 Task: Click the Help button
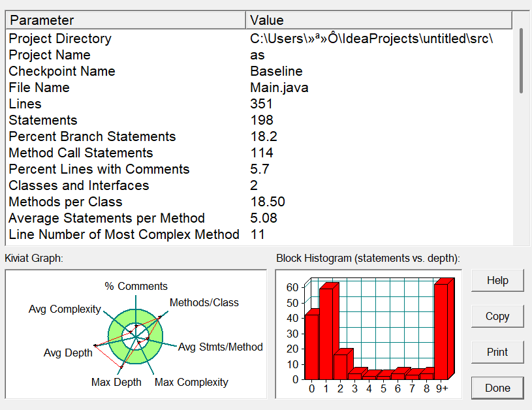(497, 280)
